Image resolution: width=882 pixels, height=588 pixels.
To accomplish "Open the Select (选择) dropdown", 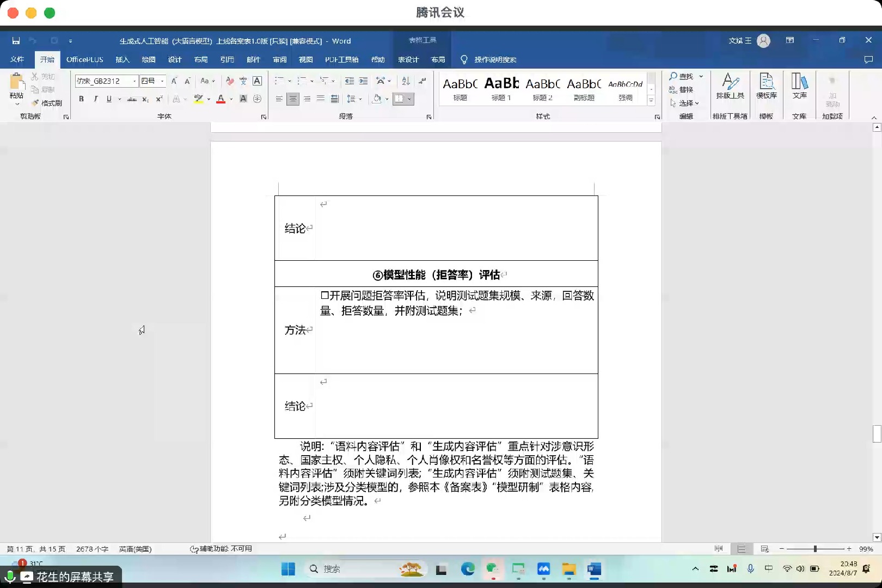I will [684, 103].
